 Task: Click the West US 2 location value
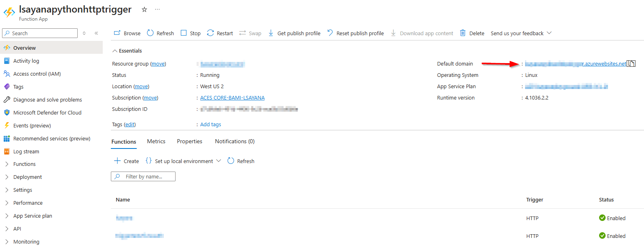point(212,86)
